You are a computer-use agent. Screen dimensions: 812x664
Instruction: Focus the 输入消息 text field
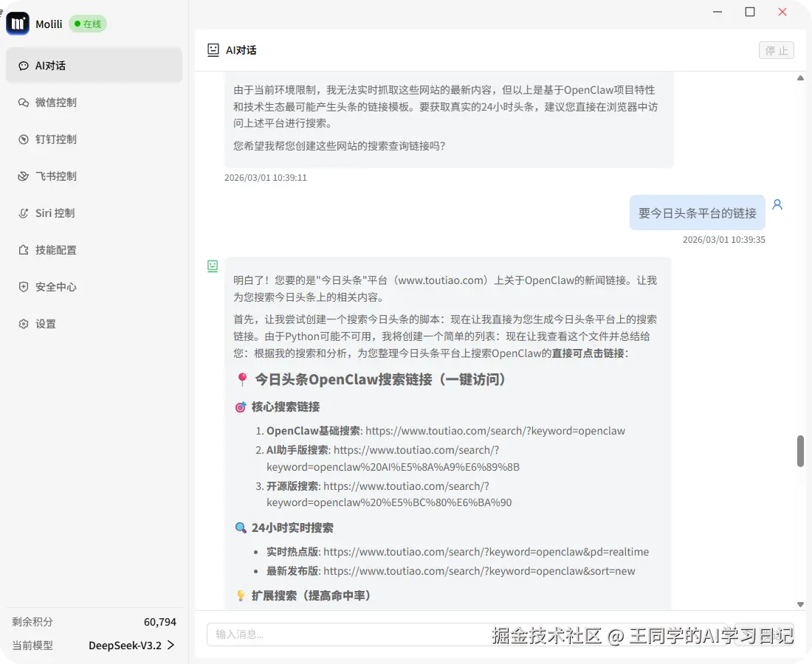tap(466, 634)
